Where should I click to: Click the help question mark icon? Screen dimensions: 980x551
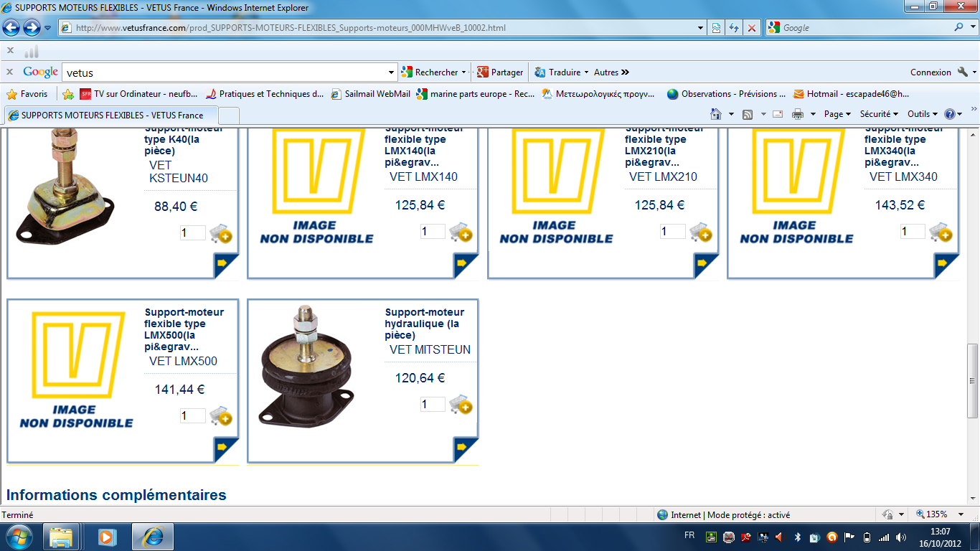[950, 114]
